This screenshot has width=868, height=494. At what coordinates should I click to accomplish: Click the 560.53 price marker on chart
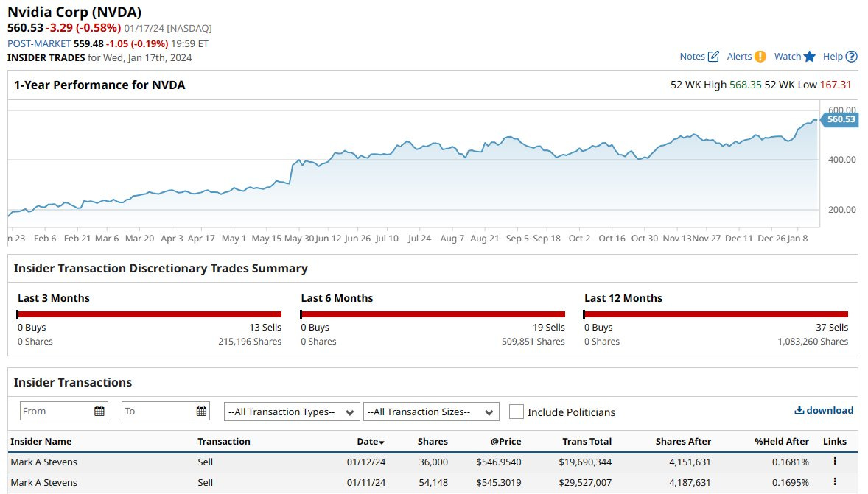point(839,119)
